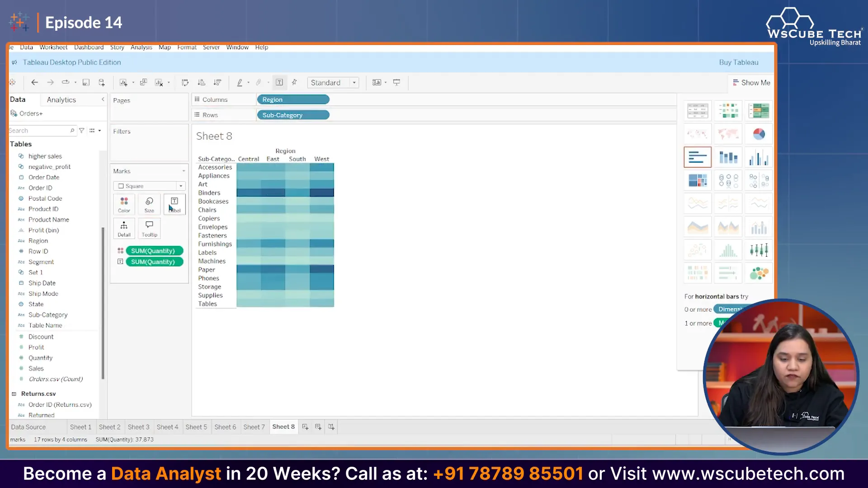The height and width of the screenshot is (488, 868).
Task: Click the Redo forward arrow
Action: point(51,83)
